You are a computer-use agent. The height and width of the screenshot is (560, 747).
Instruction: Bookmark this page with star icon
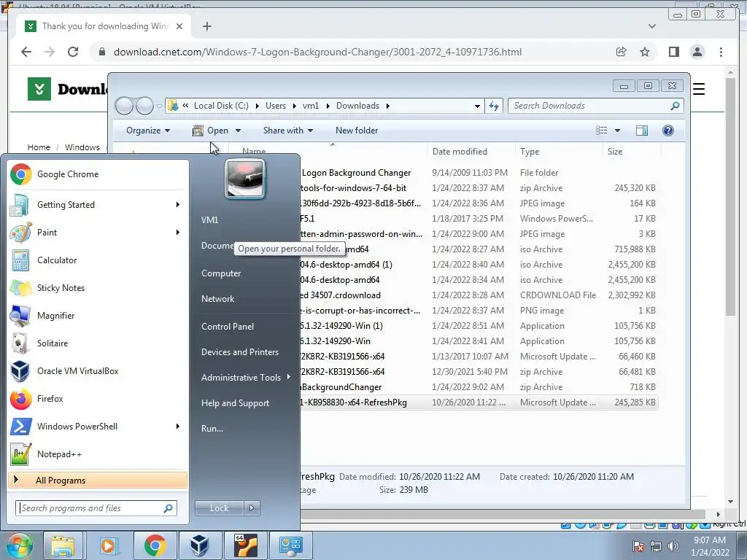645,52
